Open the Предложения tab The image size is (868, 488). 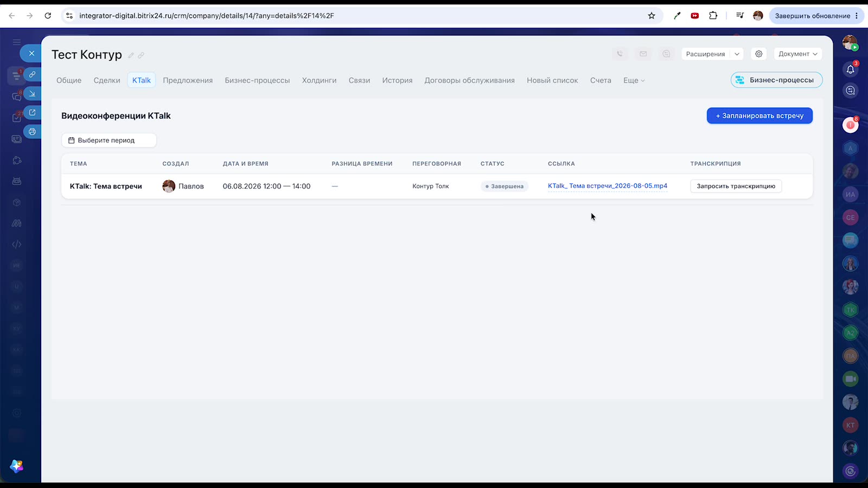pos(188,80)
